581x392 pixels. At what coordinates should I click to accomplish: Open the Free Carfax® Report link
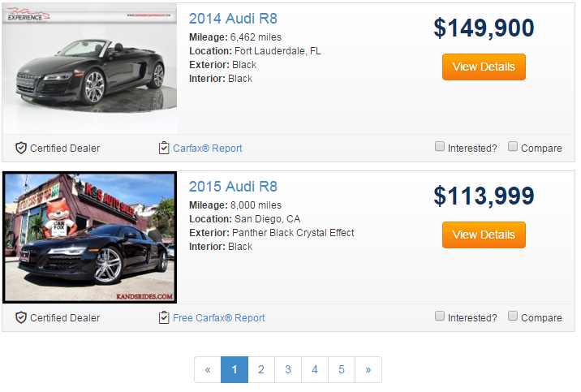219,318
